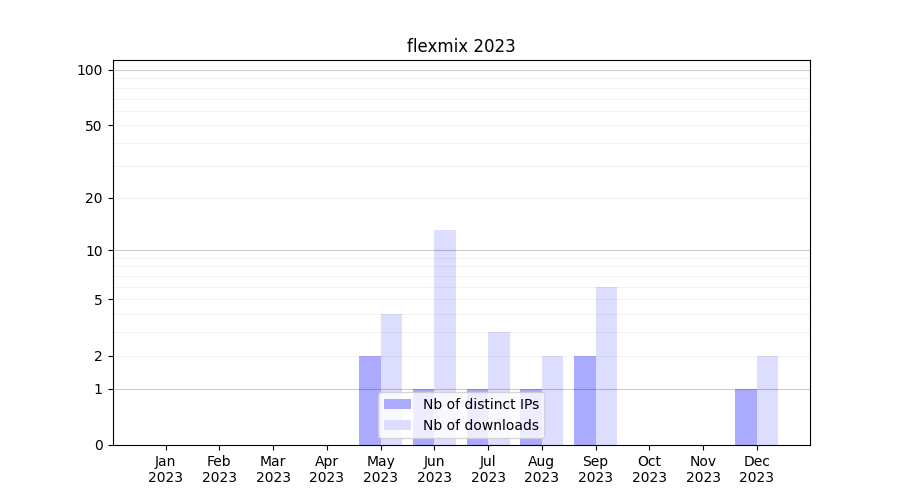This screenshot has height=500, width=900.
Task: Select the September downloads bar
Action: (606, 365)
